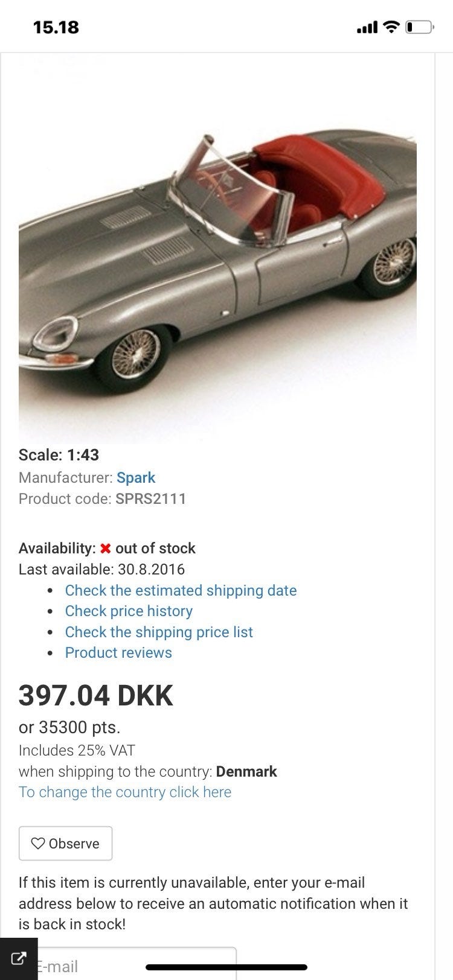Tap the 15.18 clock in status bar
This screenshot has width=453, height=980.
[56, 27]
